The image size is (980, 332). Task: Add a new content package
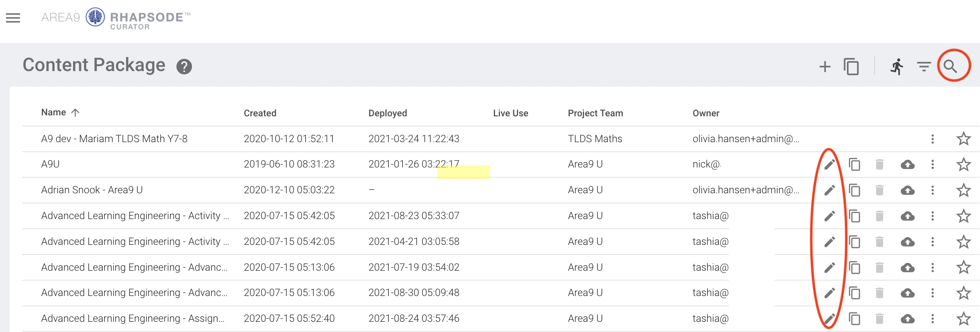point(825,67)
